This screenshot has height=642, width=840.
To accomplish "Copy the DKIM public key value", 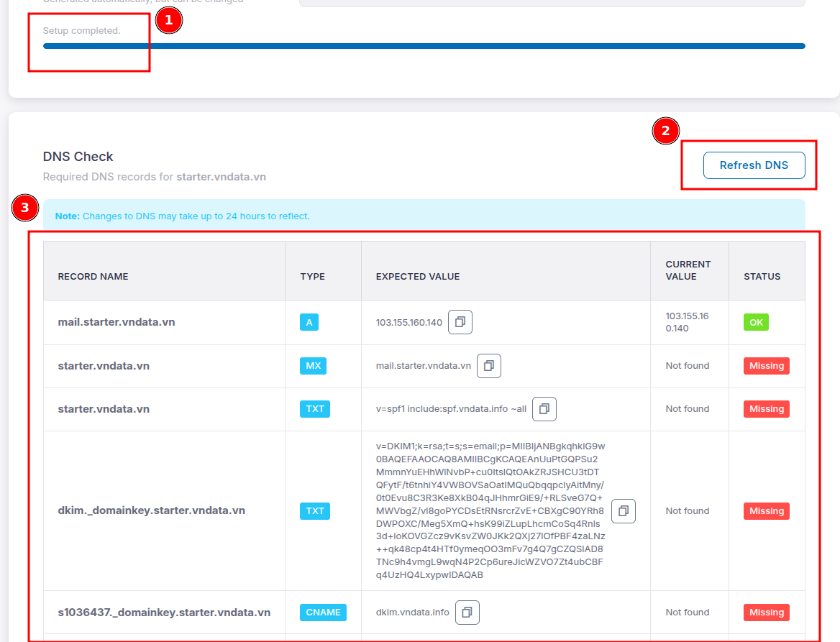I will 623,511.
